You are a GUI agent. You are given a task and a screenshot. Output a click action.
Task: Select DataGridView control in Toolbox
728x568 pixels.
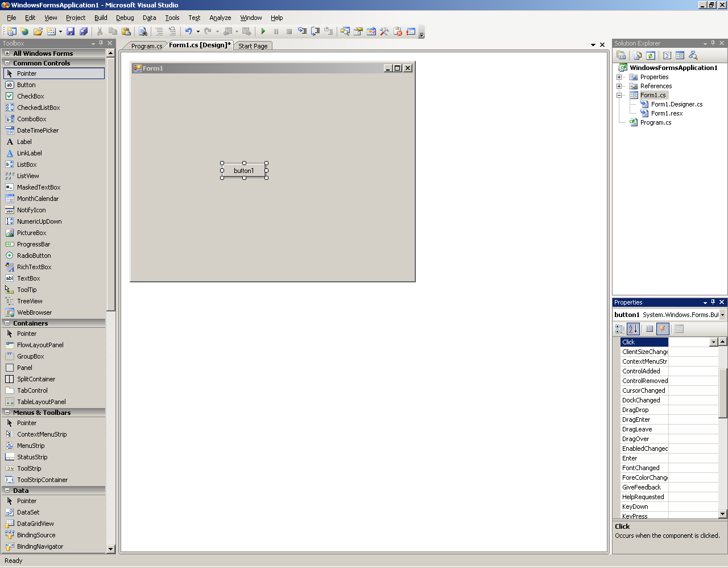[x=54, y=524]
